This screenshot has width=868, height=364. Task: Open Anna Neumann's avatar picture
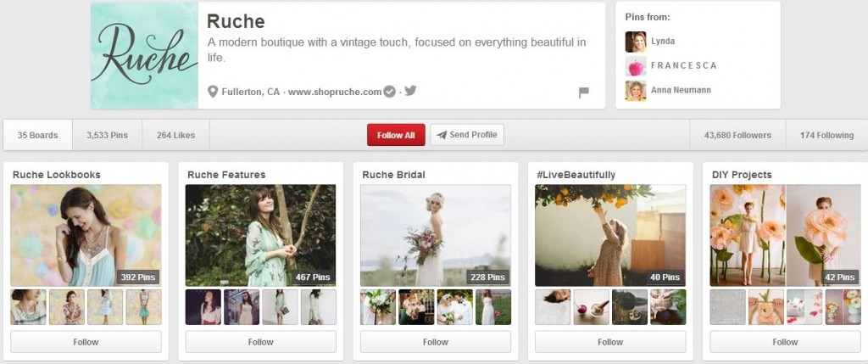636,90
